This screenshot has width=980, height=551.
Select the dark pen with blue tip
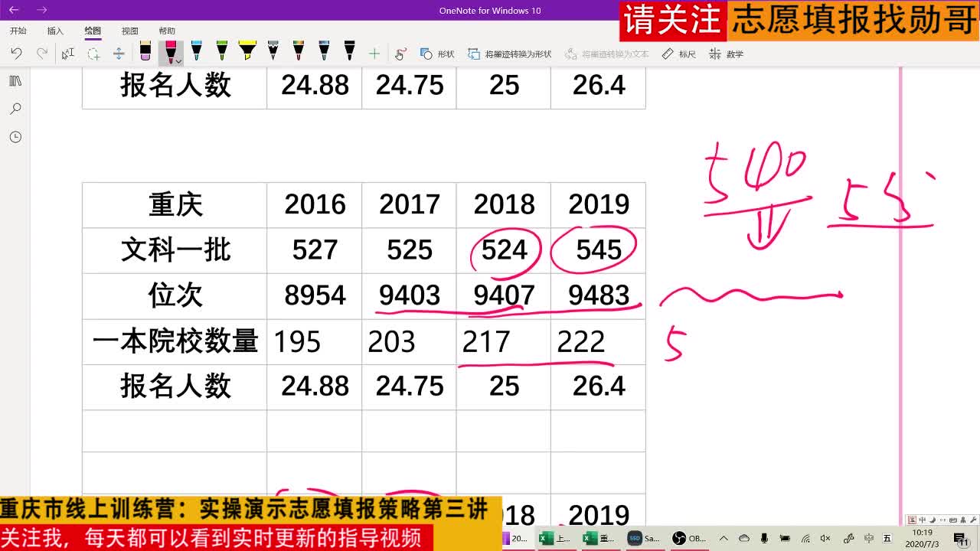324,52
